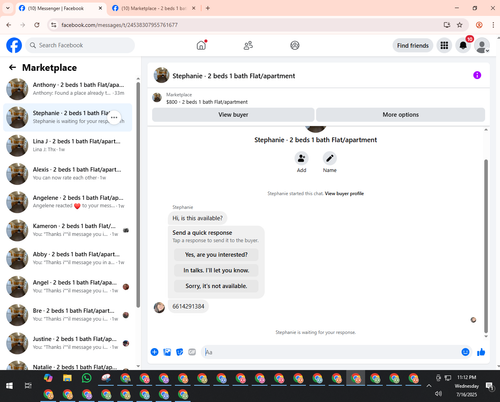The height and width of the screenshot is (402, 500).
Task: Open Bre's Marketplace conversation
Action: [68, 315]
